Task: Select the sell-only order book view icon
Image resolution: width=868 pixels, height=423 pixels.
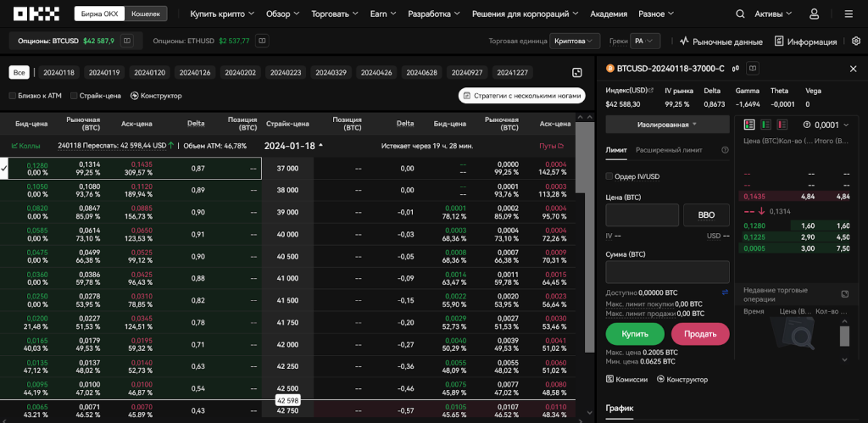Action: [782, 125]
